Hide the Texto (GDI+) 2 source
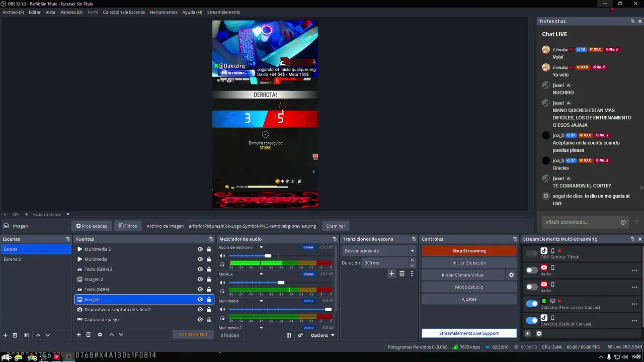The image size is (644, 362). tap(200, 269)
